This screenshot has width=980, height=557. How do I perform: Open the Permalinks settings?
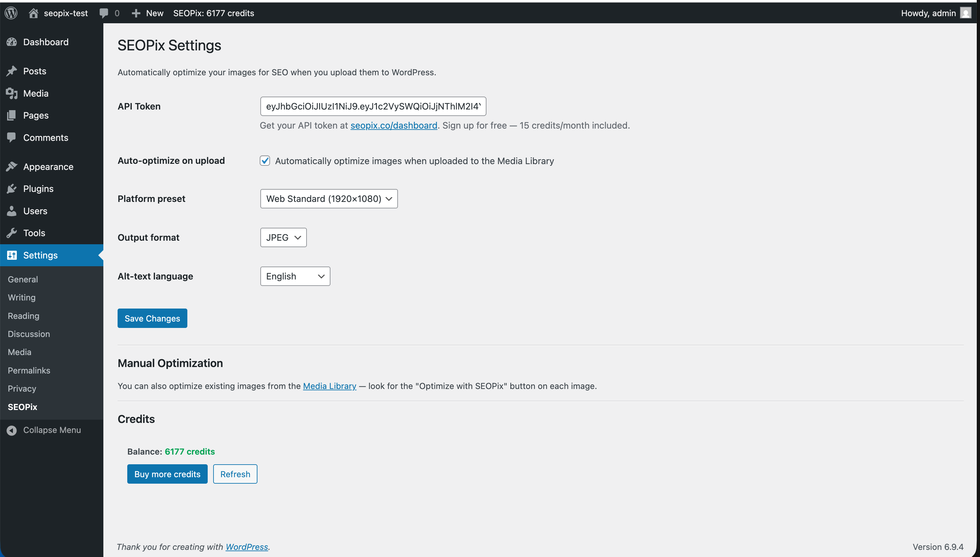(x=29, y=370)
